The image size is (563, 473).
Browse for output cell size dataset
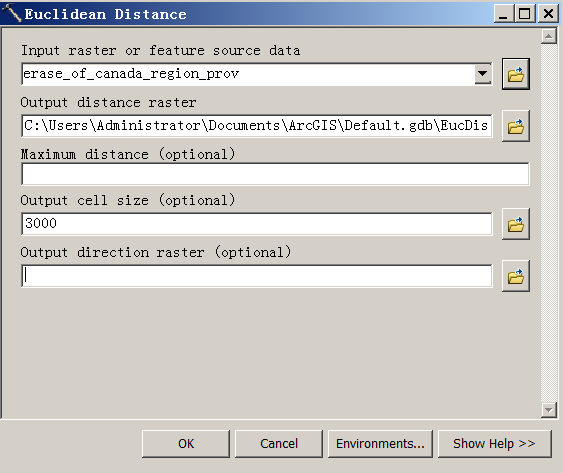coord(516,224)
